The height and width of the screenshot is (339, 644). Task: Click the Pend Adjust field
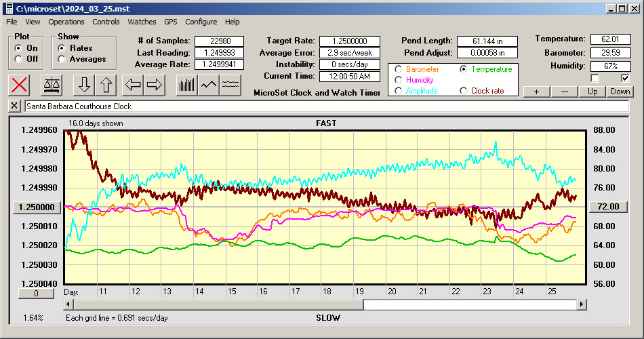tap(487, 53)
